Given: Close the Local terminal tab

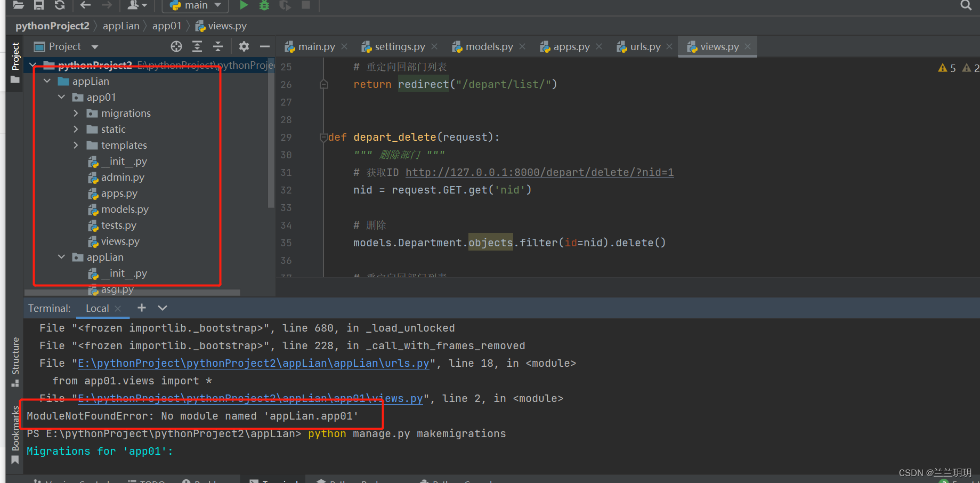Looking at the screenshot, I should point(118,308).
